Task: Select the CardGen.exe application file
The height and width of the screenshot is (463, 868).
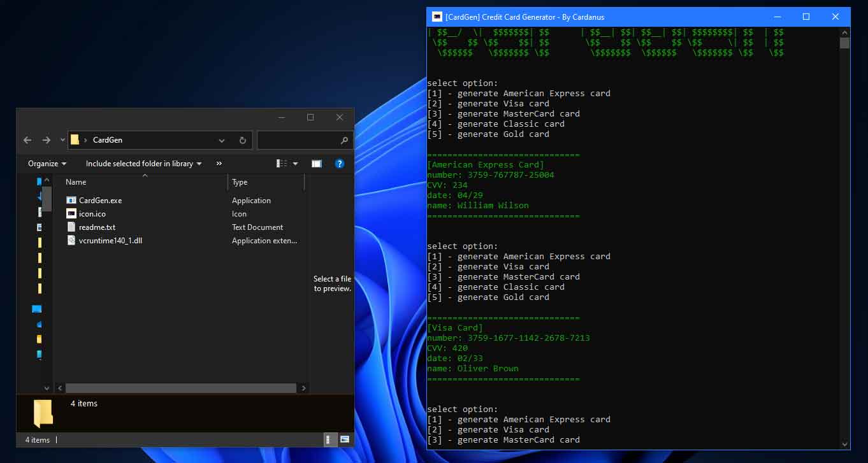Action: coord(100,201)
